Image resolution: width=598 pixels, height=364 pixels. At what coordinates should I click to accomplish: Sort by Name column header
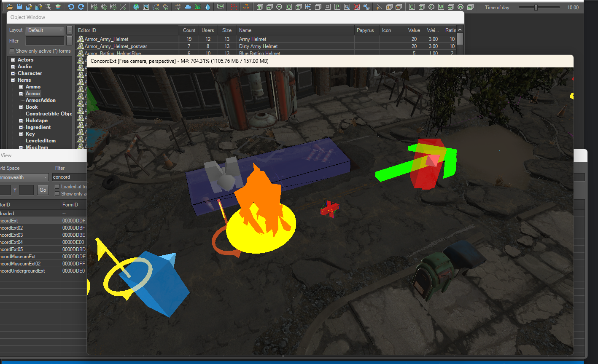[295, 30]
